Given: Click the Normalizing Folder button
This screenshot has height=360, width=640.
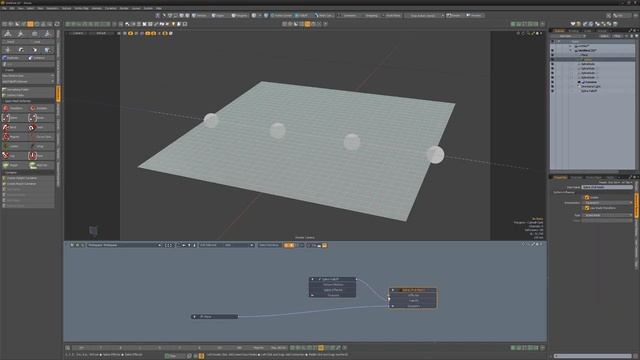Looking at the screenshot, I should tap(28, 89).
